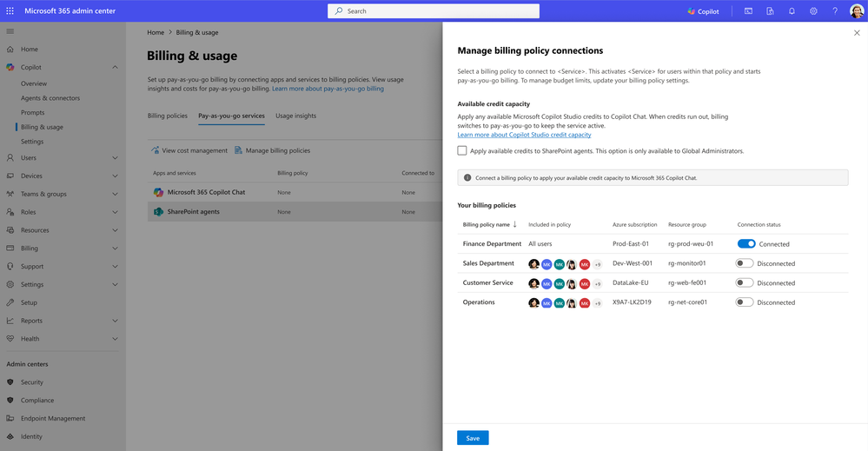Image resolution: width=868 pixels, height=451 pixels.
Task: Open the help question mark icon
Action: pyautogui.click(x=835, y=11)
